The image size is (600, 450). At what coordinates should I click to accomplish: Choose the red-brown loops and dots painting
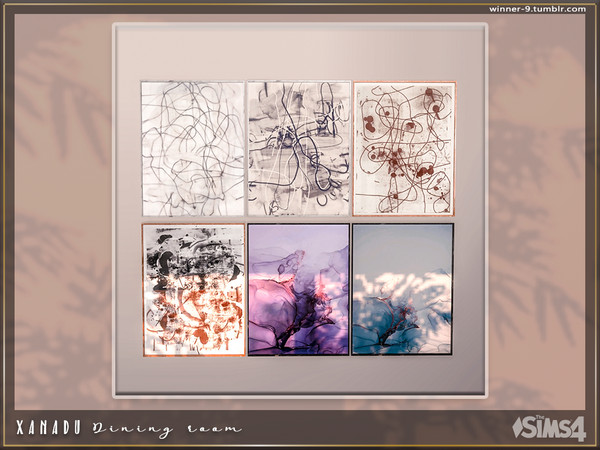(404, 148)
